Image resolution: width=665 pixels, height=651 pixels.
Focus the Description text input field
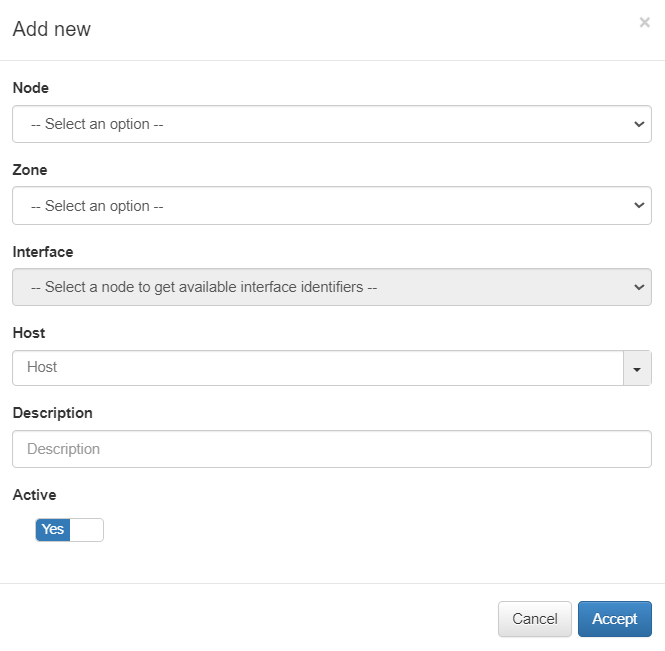(x=331, y=449)
